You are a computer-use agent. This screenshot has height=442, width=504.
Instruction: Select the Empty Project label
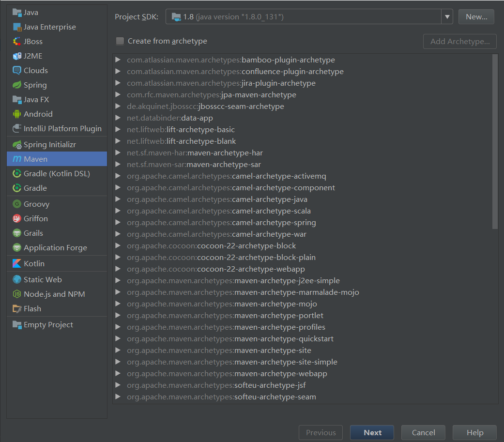click(48, 325)
